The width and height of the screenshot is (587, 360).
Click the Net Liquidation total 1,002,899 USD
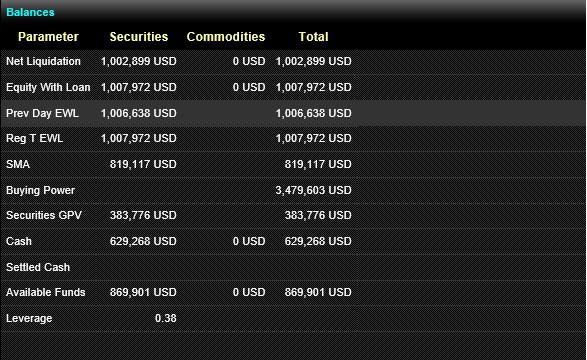(313, 61)
